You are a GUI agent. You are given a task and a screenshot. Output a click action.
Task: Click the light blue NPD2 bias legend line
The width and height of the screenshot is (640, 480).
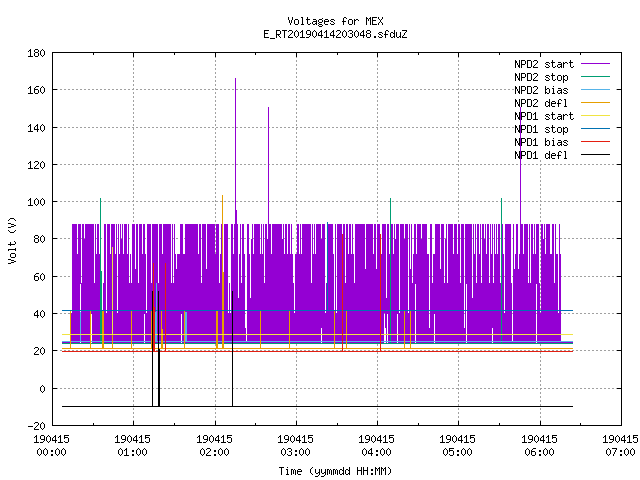click(595, 90)
